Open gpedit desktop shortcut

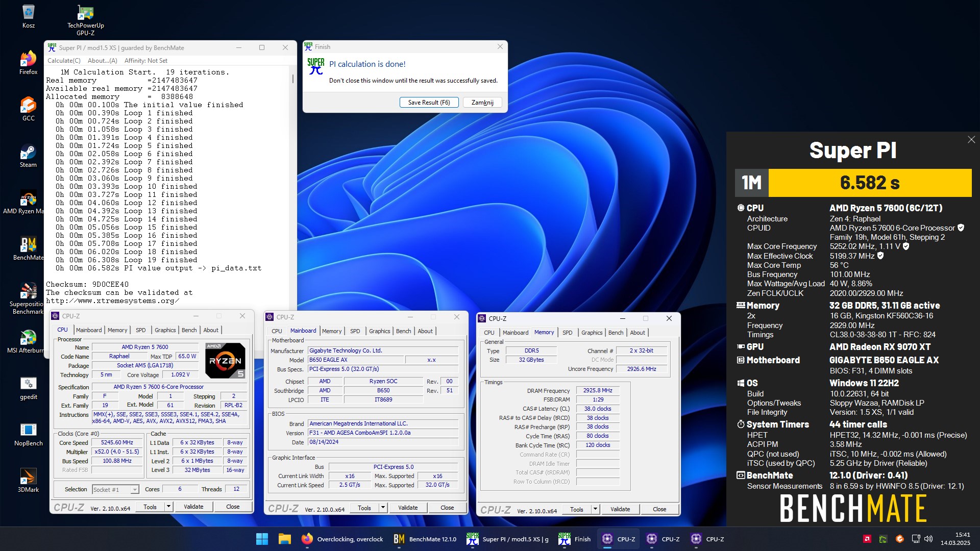click(x=28, y=388)
